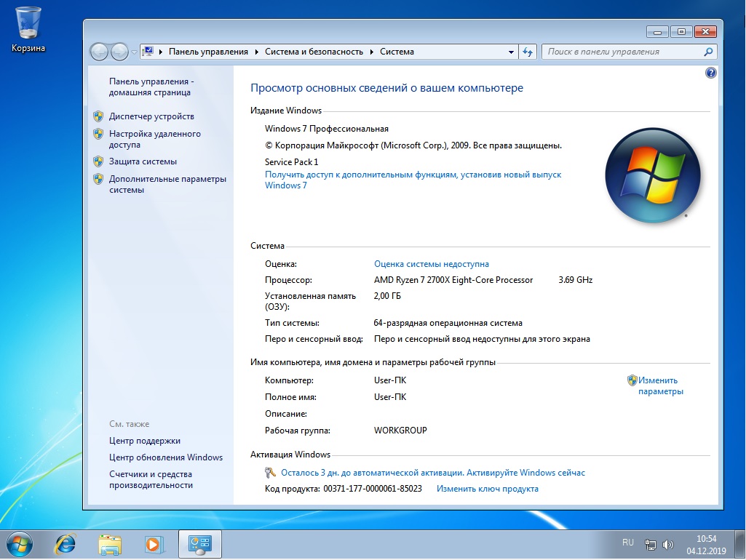Open Windows Media Player from taskbar
This screenshot has height=560, width=746.
pos(154,544)
